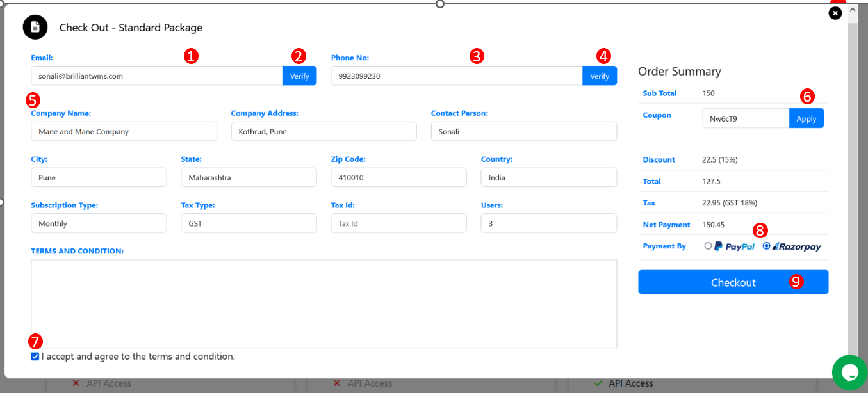Open the Tax Type field
The image size is (868, 393).
249,223
